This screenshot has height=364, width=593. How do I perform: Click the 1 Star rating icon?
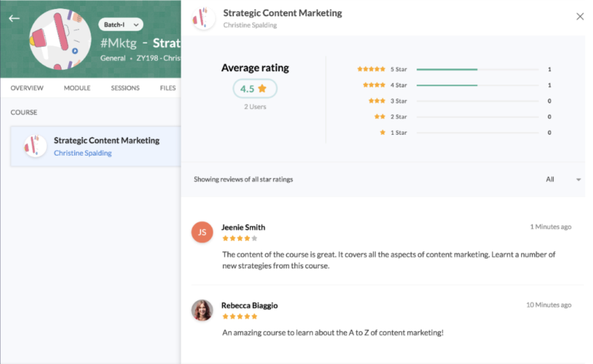click(382, 133)
